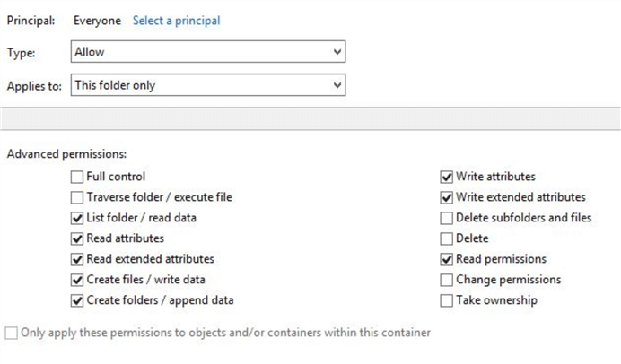Uncheck the Read permissions checkbox
Image resolution: width=621 pixels, height=364 pixels.
446,259
